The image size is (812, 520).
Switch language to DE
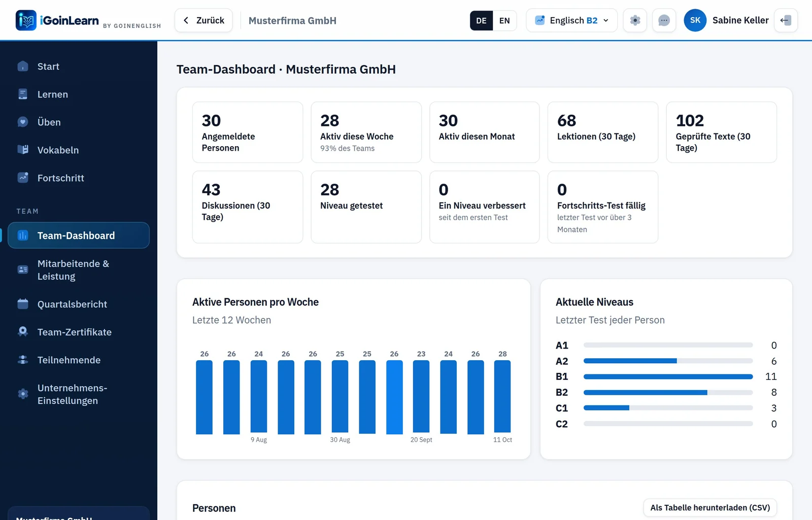click(x=481, y=20)
